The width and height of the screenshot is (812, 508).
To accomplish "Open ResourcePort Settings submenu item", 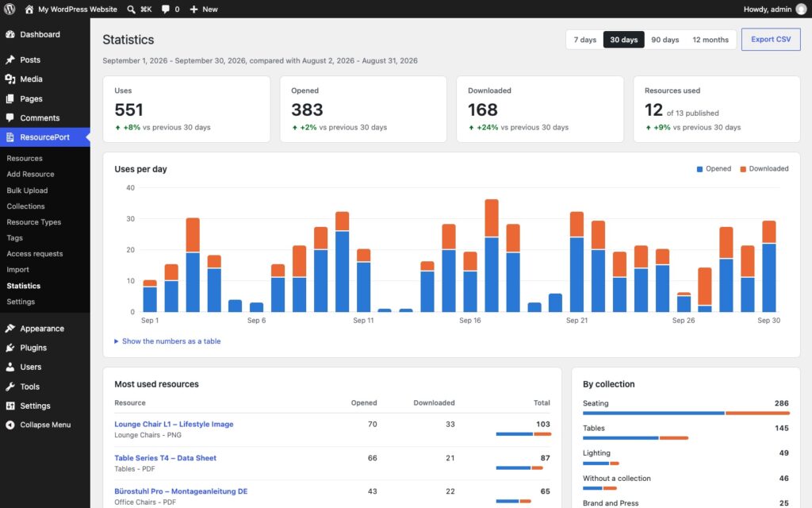I will click(21, 302).
